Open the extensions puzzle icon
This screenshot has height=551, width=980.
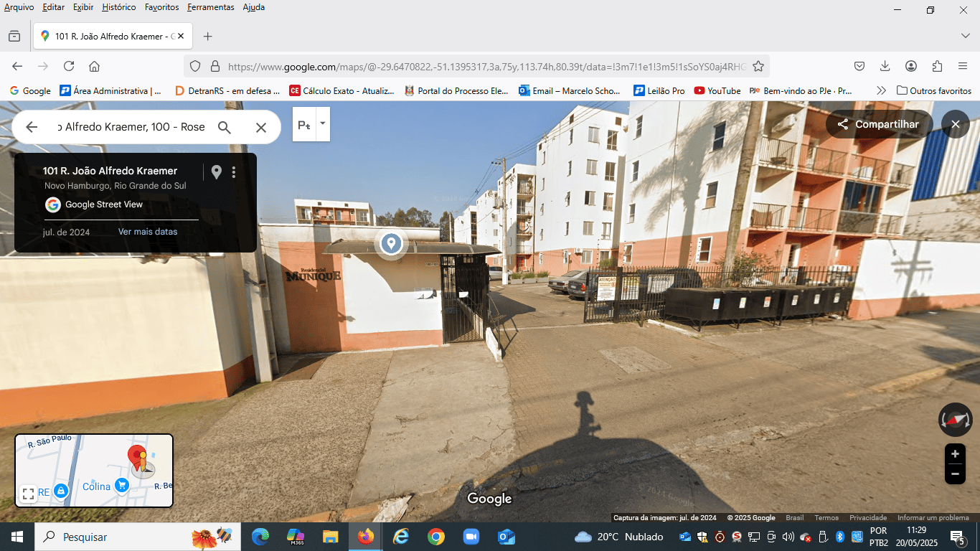click(x=937, y=66)
